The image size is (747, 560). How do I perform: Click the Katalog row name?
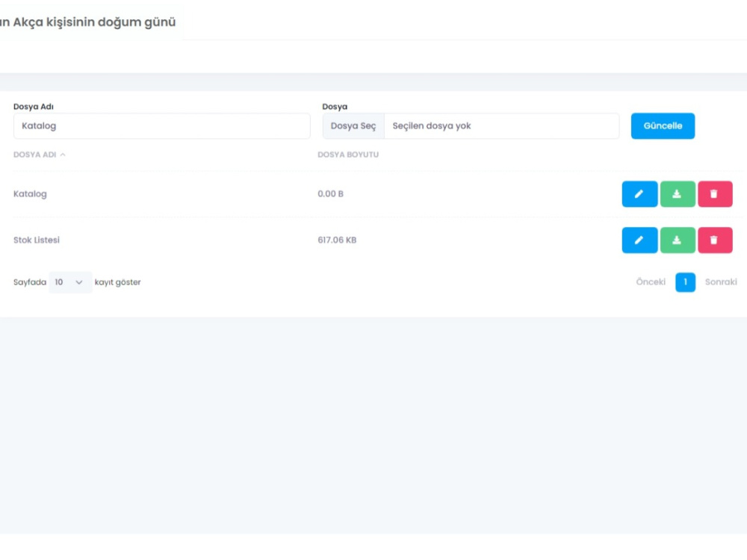pyautogui.click(x=30, y=194)
